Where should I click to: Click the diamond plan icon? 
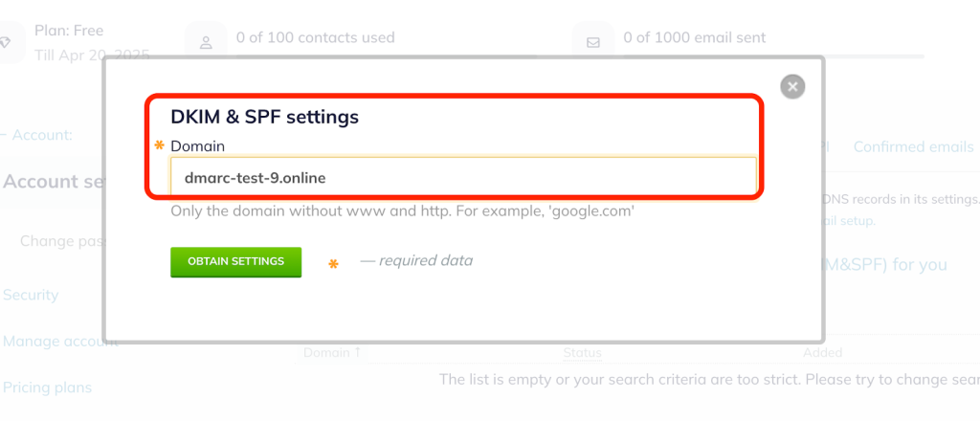(x=8, y=43)
